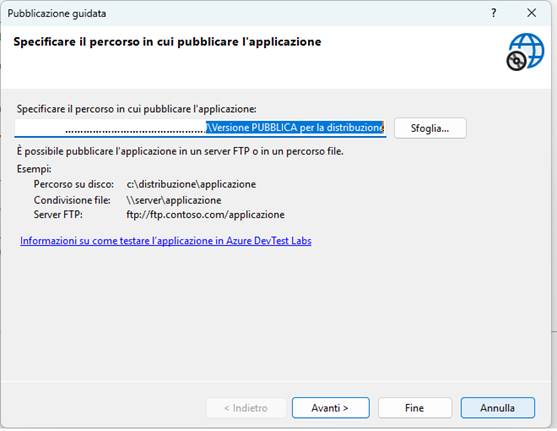Click the dotted part of the publish path
557x431 pixels.
[135, 130]
